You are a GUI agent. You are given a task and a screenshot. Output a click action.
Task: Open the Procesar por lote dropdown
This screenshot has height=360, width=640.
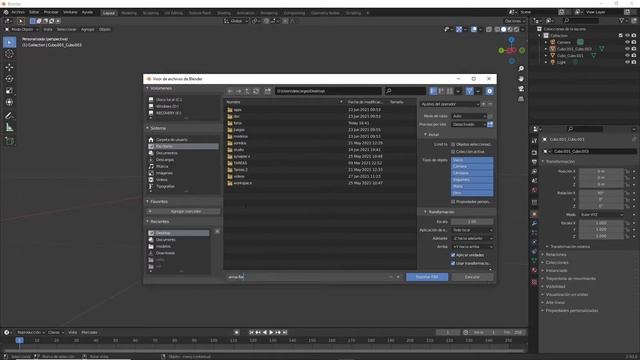469,124
